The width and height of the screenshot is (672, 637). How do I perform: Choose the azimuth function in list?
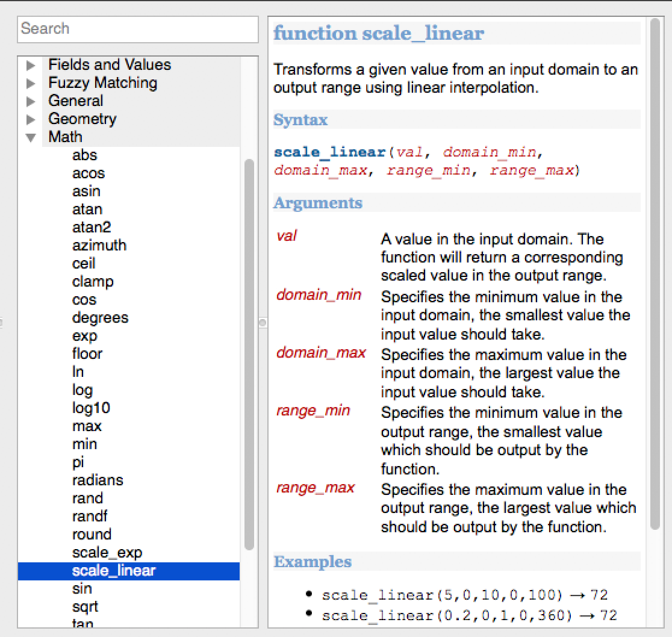[x=99, y=245]
